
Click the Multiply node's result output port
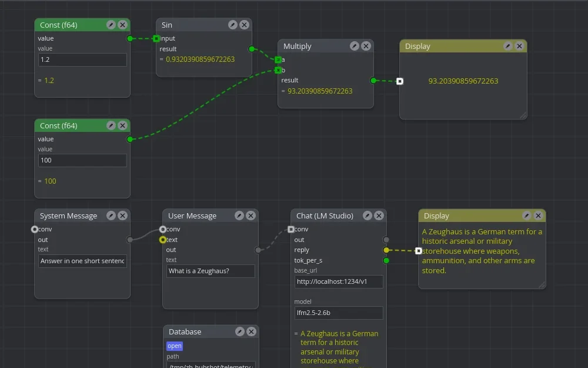(373, 80)
